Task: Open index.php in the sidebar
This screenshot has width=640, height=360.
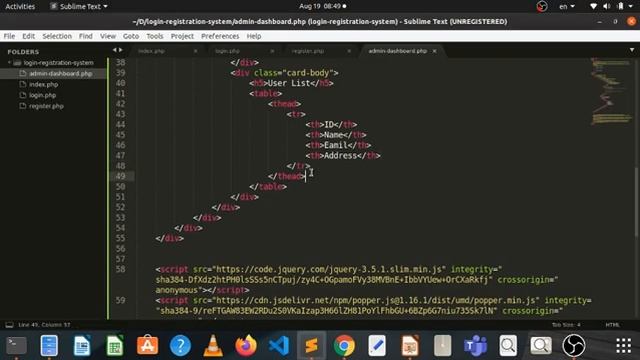Action: 43,84
